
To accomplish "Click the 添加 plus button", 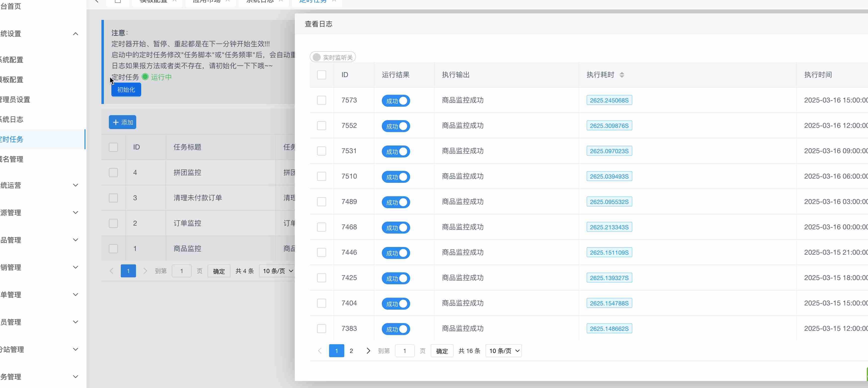I will coord(122,122).
